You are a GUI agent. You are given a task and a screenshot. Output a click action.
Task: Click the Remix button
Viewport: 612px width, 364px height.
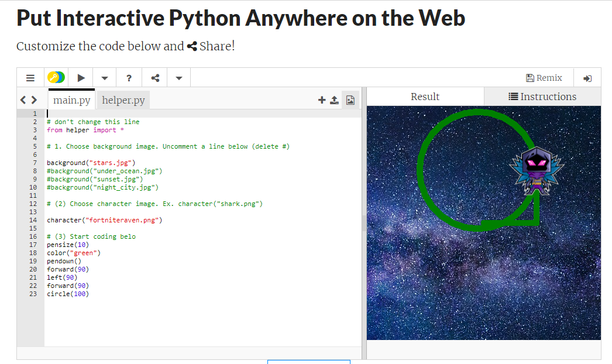pyautogui.click(x=544, y=78)
